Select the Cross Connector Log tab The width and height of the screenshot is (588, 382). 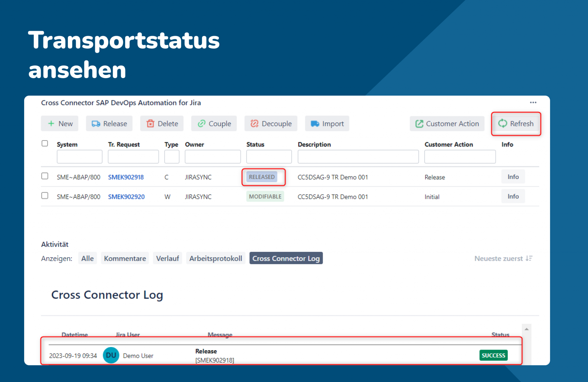pos(286,258)
